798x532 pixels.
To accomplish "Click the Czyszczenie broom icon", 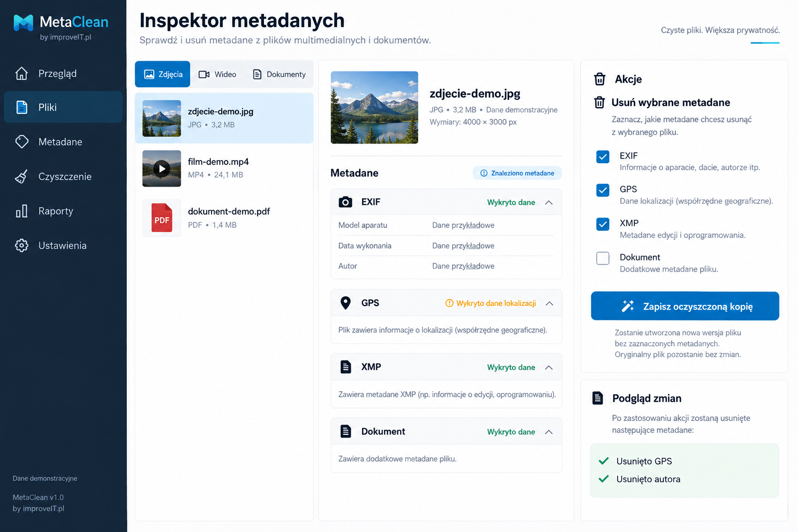I will 21,177.
